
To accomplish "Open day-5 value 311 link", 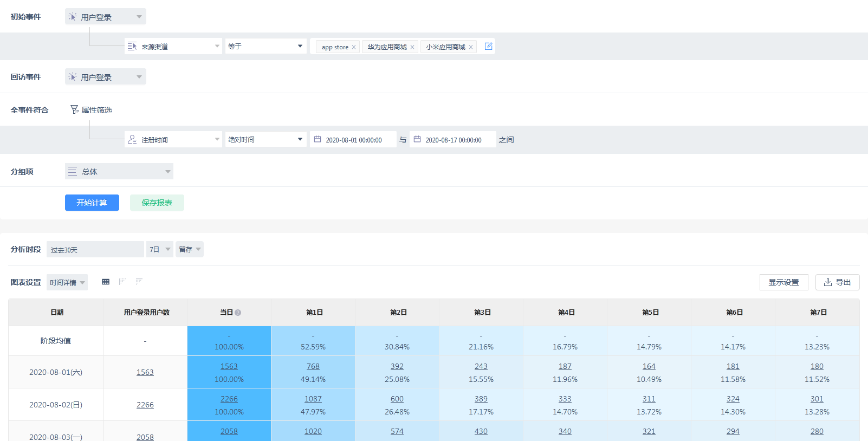I will 649,399.
